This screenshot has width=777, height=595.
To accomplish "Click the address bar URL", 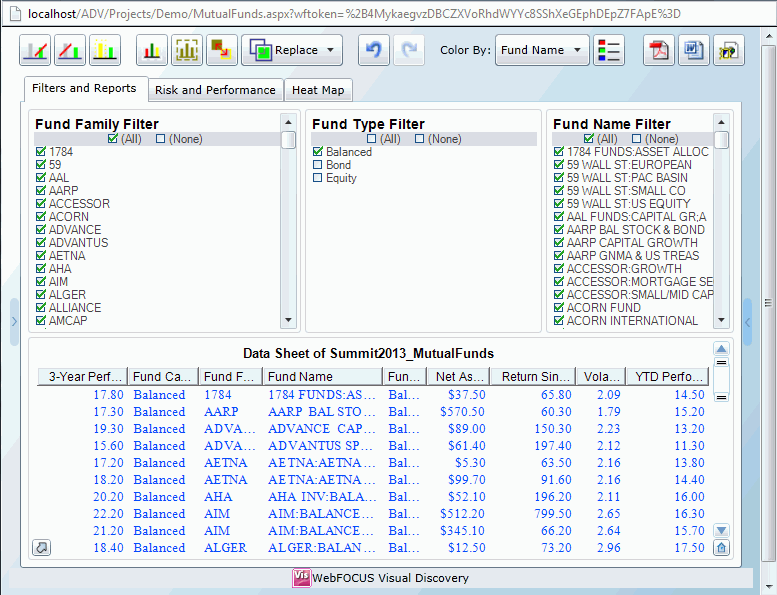I will pyautogui.click(x=354, y=13).
